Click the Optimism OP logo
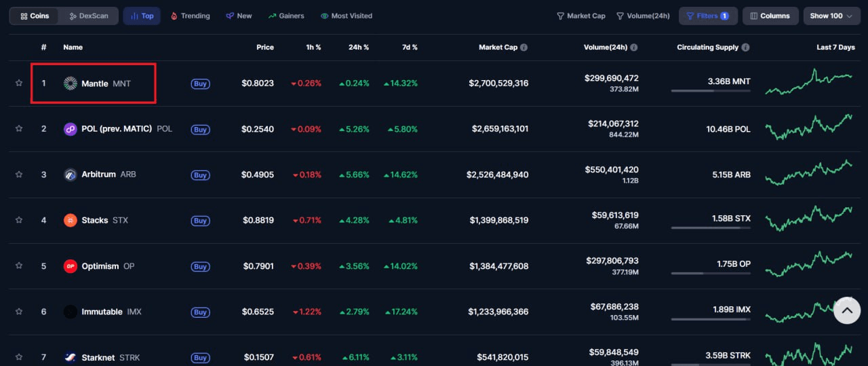 (71, 266)
